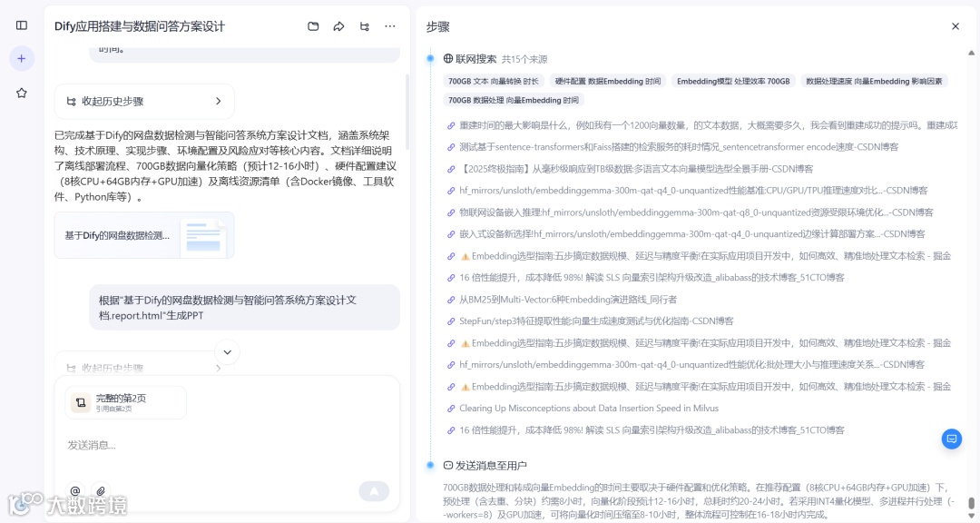Open link embeddinggemma 性能基准 CPU/GPU/TPU推理速度对比
The width and height of the screenshot is (980, 523).
693,190
